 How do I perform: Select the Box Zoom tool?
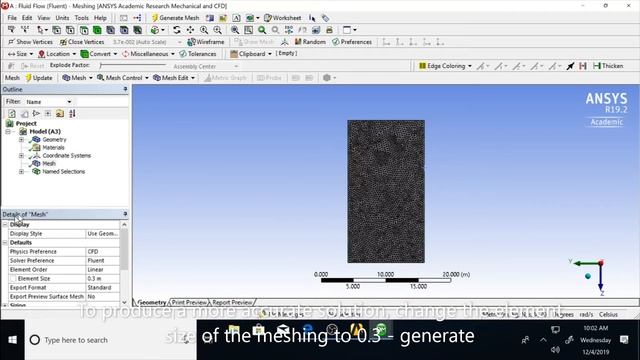[218, 30]
